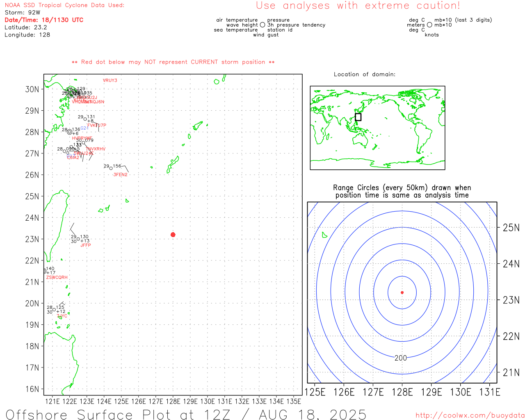Click the 25N label on range circle map

(511, 228)
